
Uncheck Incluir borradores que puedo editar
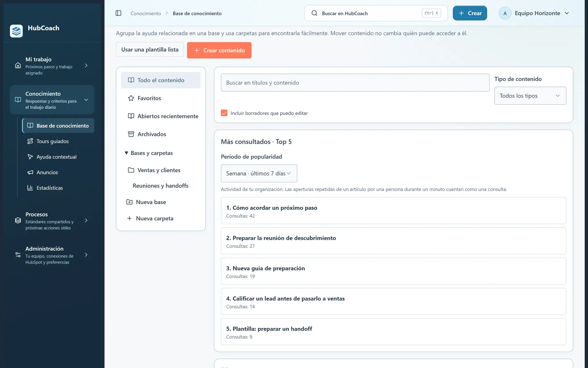click(x=224, y=113)
